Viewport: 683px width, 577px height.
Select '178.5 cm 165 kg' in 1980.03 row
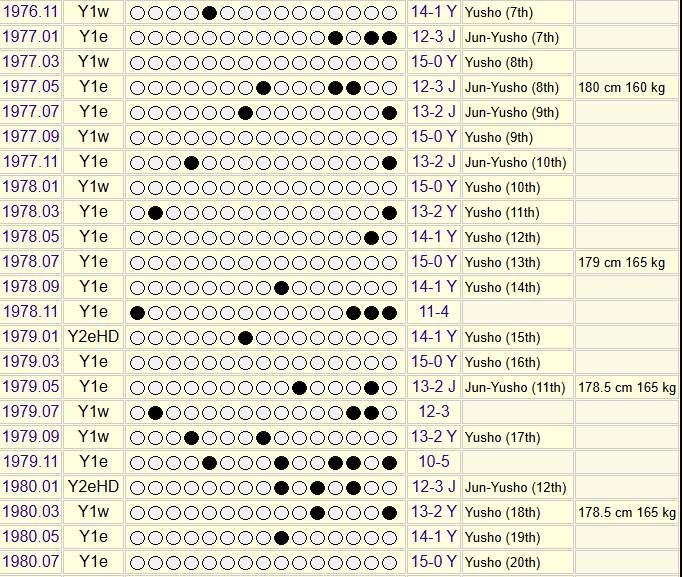[x=627, y=512]
